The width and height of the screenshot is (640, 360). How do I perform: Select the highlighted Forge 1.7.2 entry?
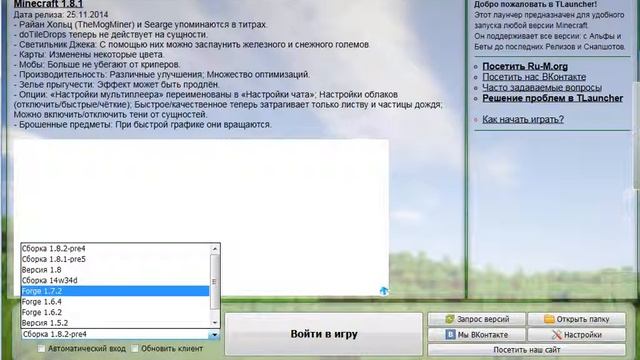pyautogui.click(x=115, y=291)
